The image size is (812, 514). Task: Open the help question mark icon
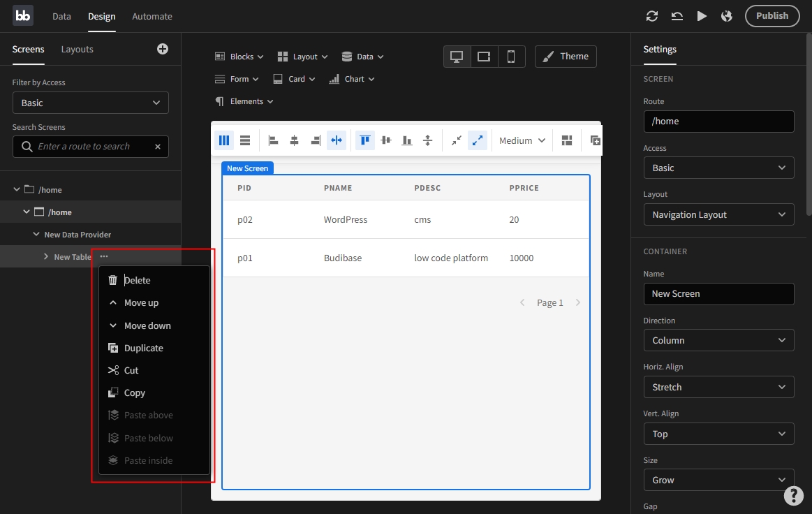(x=793, y=495)
